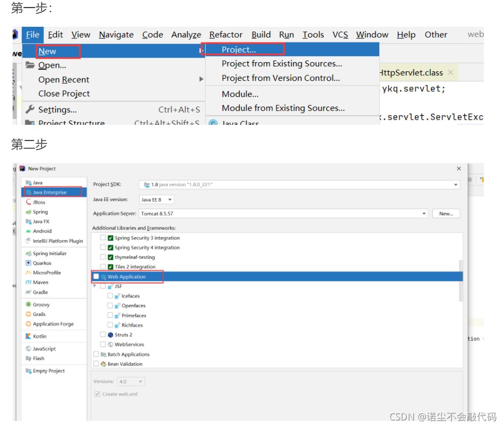Select Android icon
This screenshot has width=504, height=426.
(29, 231)
